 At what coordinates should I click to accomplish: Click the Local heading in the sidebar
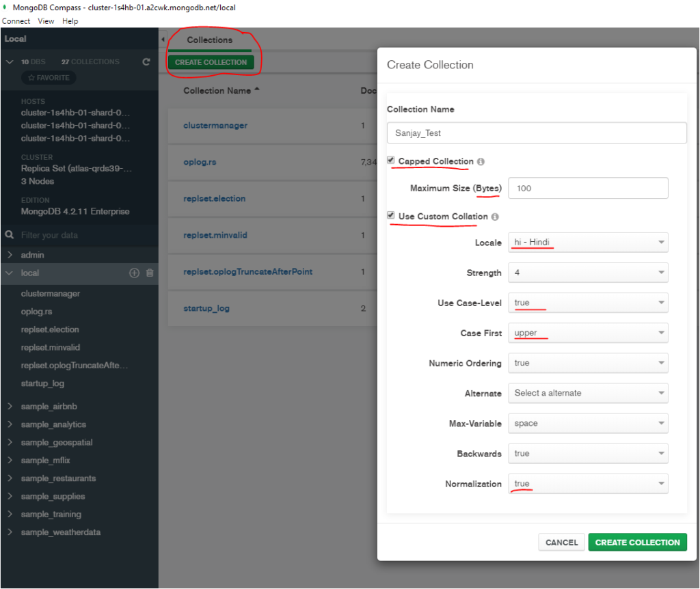click(x=15, y=39)
